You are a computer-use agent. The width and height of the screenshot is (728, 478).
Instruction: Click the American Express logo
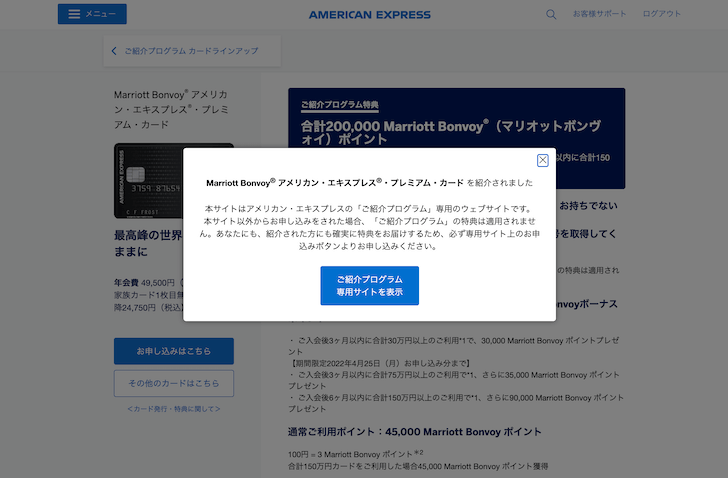370,15
